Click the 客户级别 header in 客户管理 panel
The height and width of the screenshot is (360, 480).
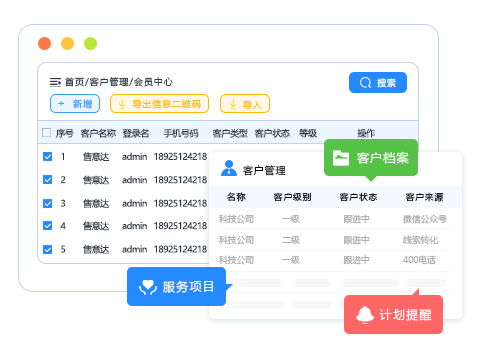(292, 197)
